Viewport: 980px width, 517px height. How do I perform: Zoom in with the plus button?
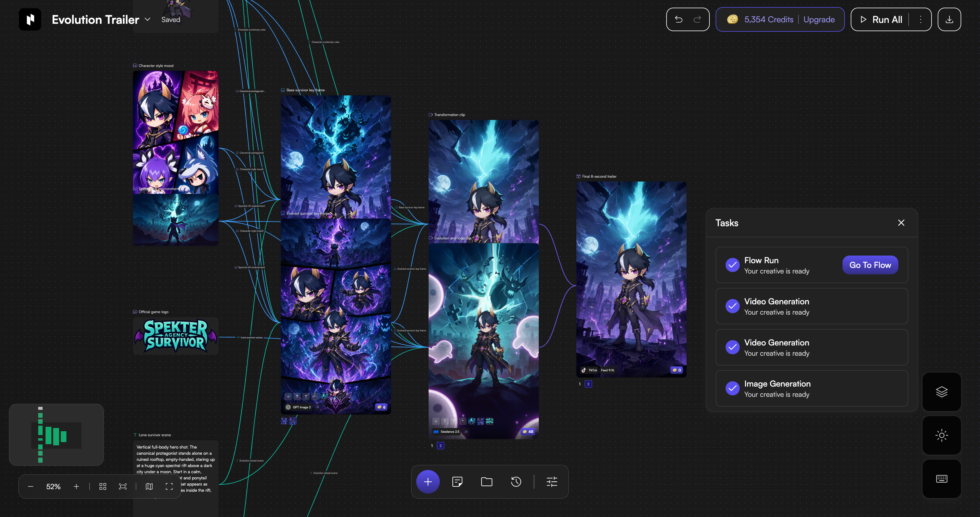pyautogui.click(x=76, y=486)
